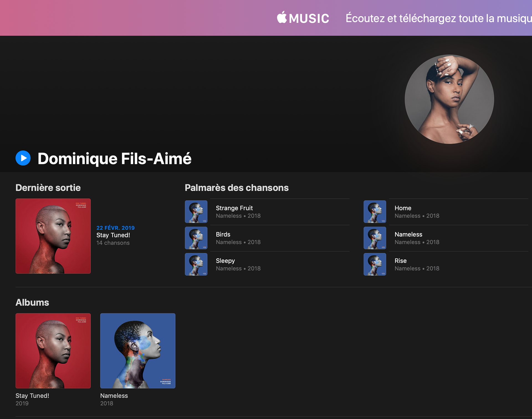Click the Birds song artwork
Screen dimensions: 532x419
click(x=196, y=238)
